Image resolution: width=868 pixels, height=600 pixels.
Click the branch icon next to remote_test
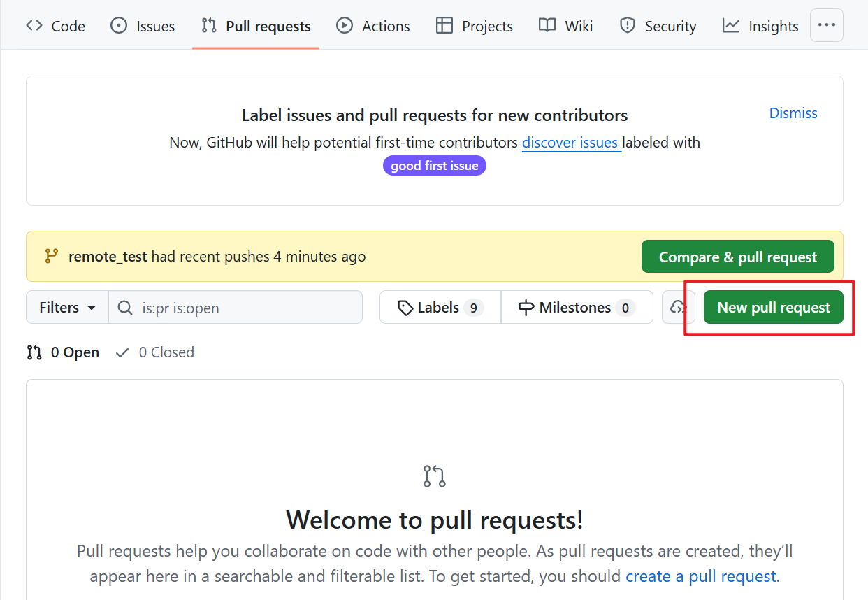(51, 256)
